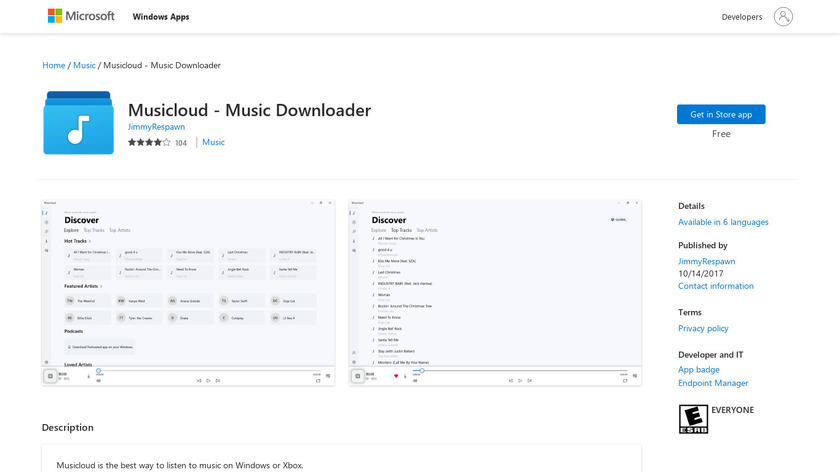The height and width of the screenshot is (472, 840).
Task: Open Contact information link
Action: pos(715,286)
